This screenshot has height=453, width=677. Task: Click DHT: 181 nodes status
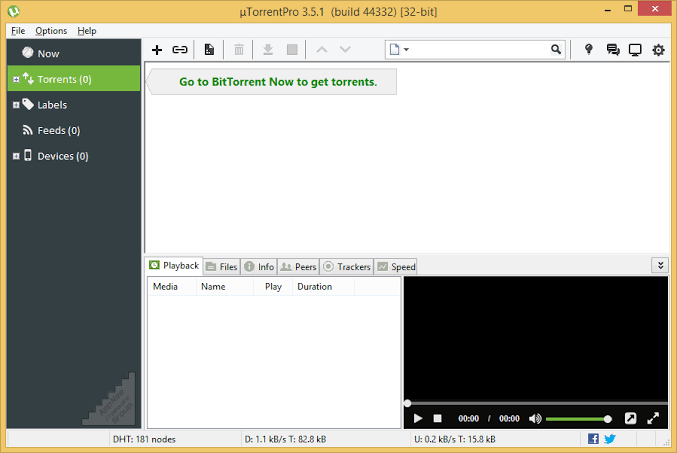click(144, 439)
